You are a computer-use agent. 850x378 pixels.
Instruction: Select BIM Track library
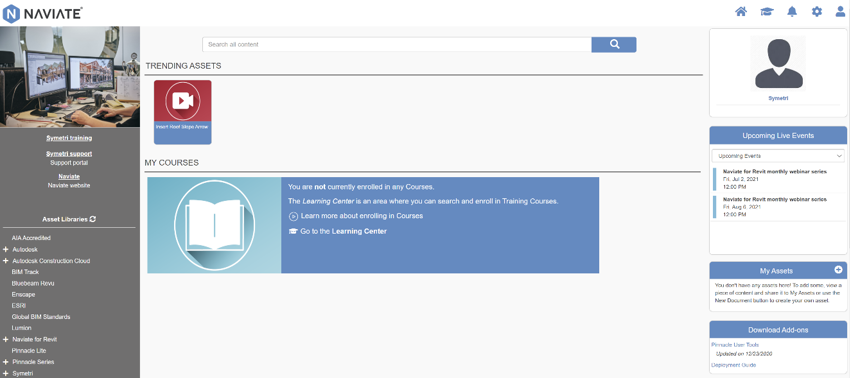tap(25, 272)
